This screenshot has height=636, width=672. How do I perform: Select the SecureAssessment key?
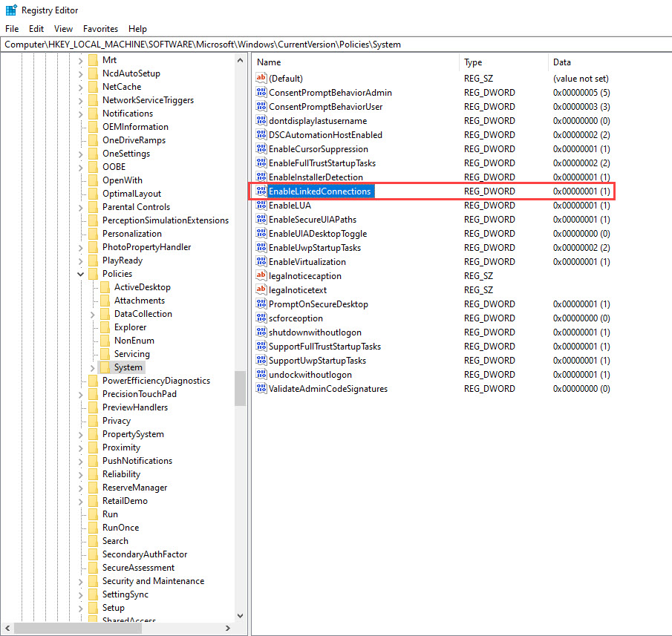(138, 568)
